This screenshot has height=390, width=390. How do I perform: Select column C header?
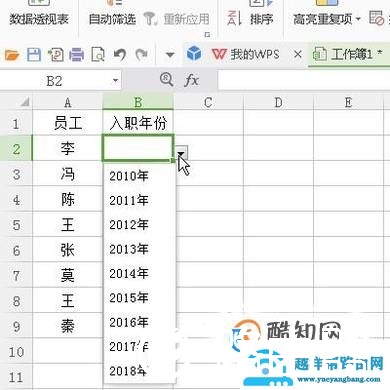[x=208, y=102]
